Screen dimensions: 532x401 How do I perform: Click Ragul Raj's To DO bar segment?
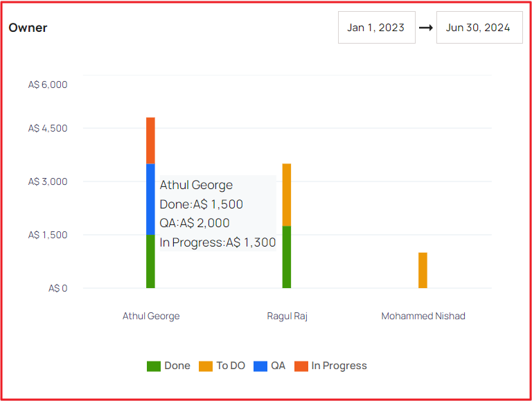point(287,195)
